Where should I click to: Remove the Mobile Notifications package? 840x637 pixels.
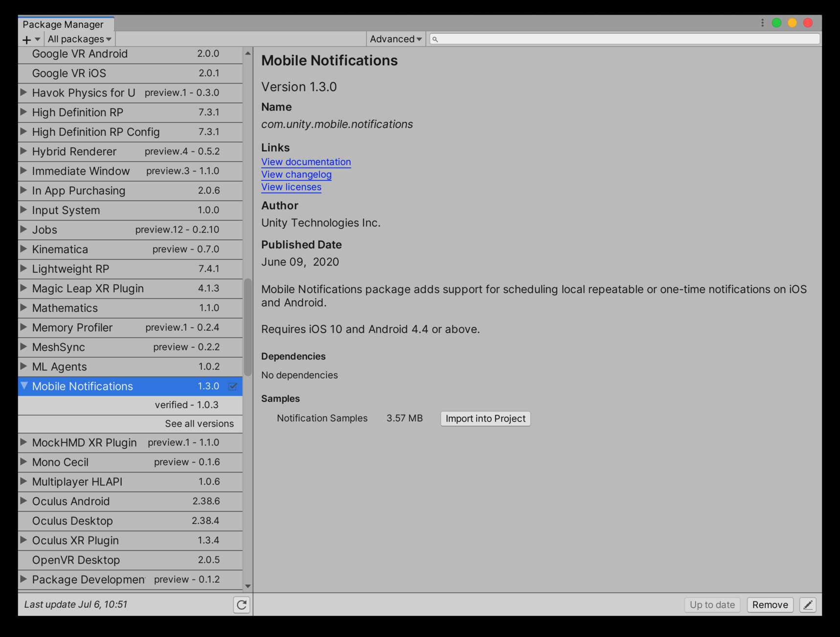point(770,605)
